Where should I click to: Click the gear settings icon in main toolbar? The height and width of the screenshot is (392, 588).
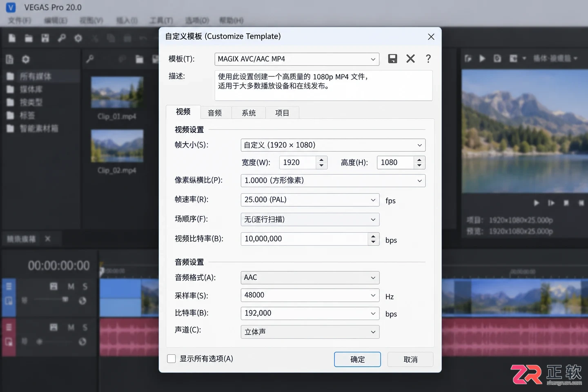(x=78, y=38)
